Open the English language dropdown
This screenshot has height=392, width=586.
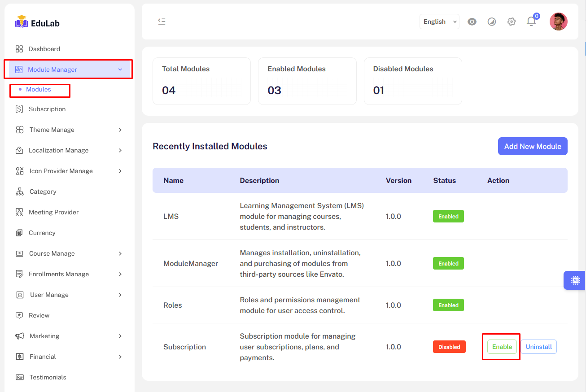439,22
